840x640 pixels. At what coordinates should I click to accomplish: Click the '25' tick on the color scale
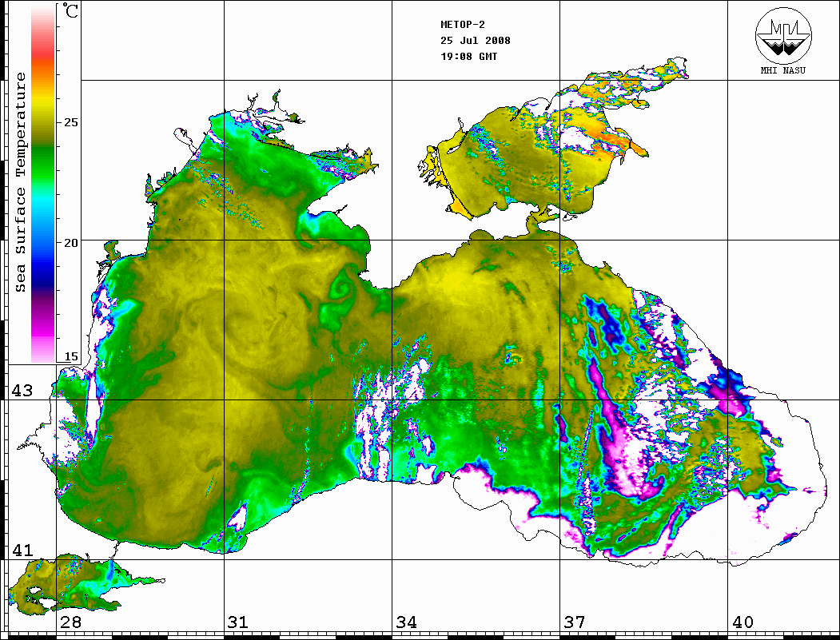click(70, 122)
